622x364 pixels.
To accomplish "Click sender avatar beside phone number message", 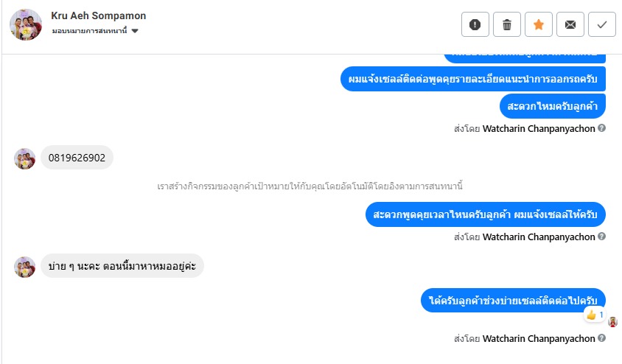I will click(25, 158).
